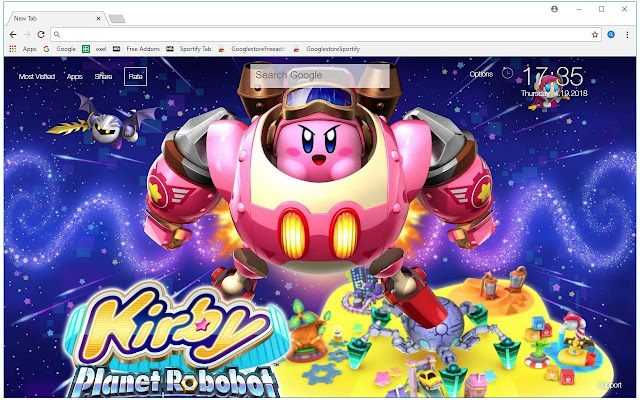Open the Apps grid bookmark icon

point(13,49)
